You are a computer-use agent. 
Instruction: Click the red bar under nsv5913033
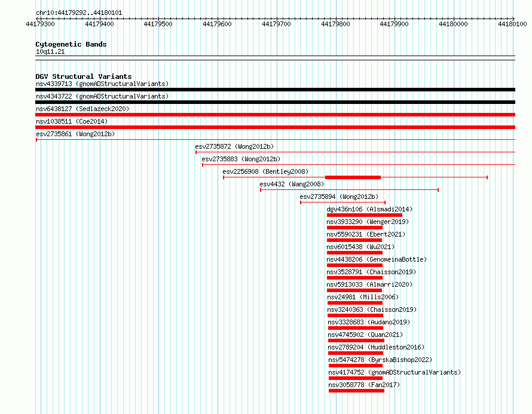point(354,290)
